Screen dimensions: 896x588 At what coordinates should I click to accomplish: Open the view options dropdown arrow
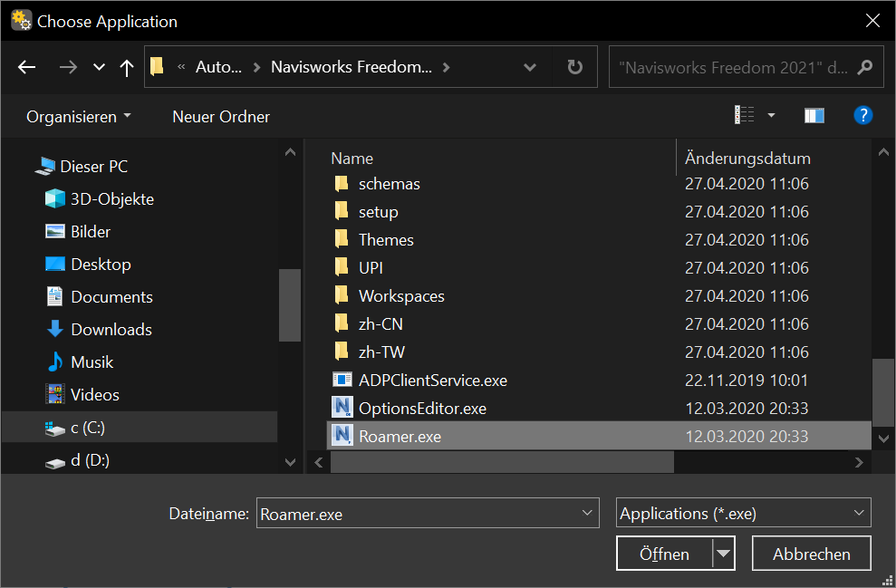pyautogui.click(x=771, y=115)
